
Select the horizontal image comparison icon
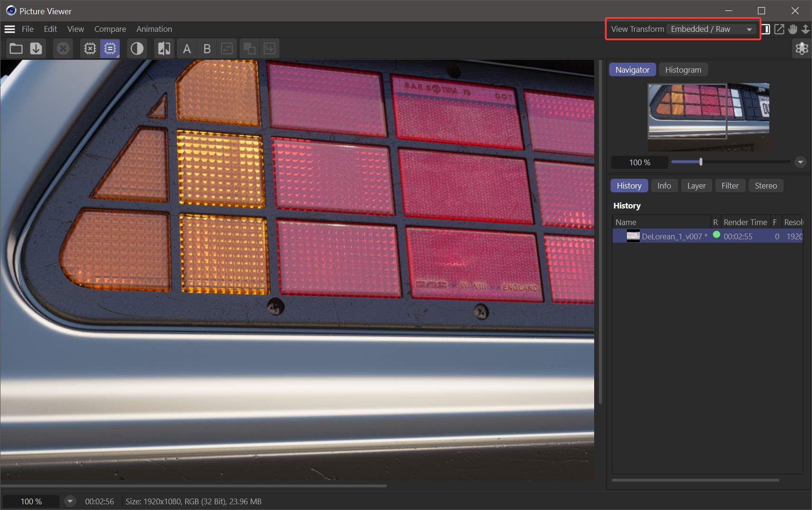coord(163,48)
